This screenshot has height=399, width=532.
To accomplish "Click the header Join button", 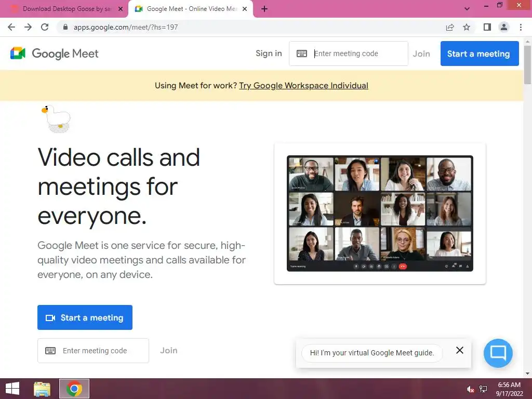I will coord(421,54).
